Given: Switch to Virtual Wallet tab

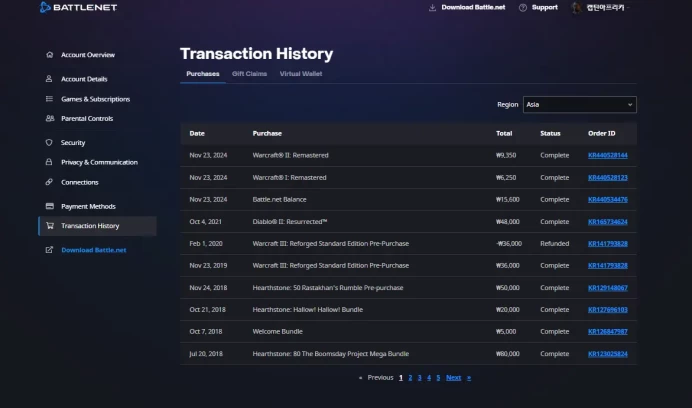Looking at the screenshot, I should [x=301, y=74].
